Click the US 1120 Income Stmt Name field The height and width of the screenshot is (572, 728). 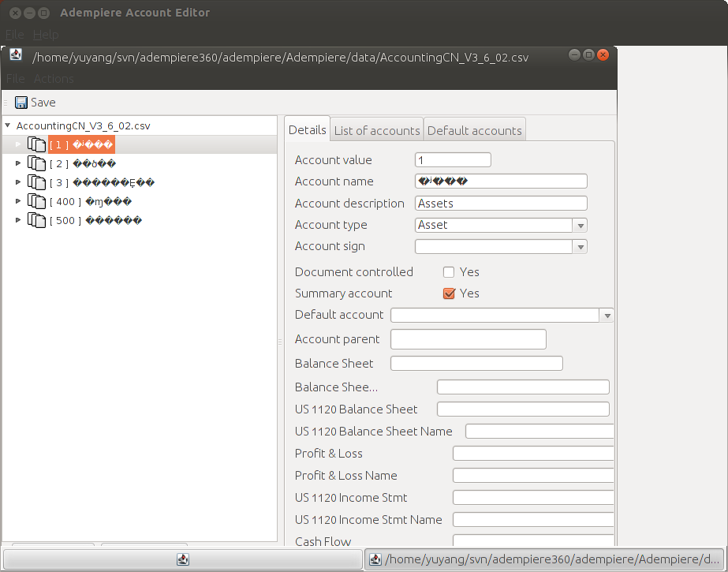pos(533,520)
